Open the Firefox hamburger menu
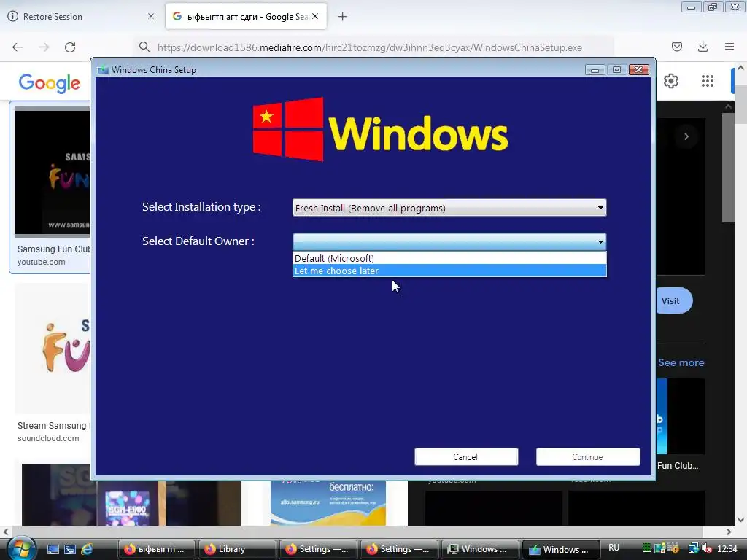 729,47
